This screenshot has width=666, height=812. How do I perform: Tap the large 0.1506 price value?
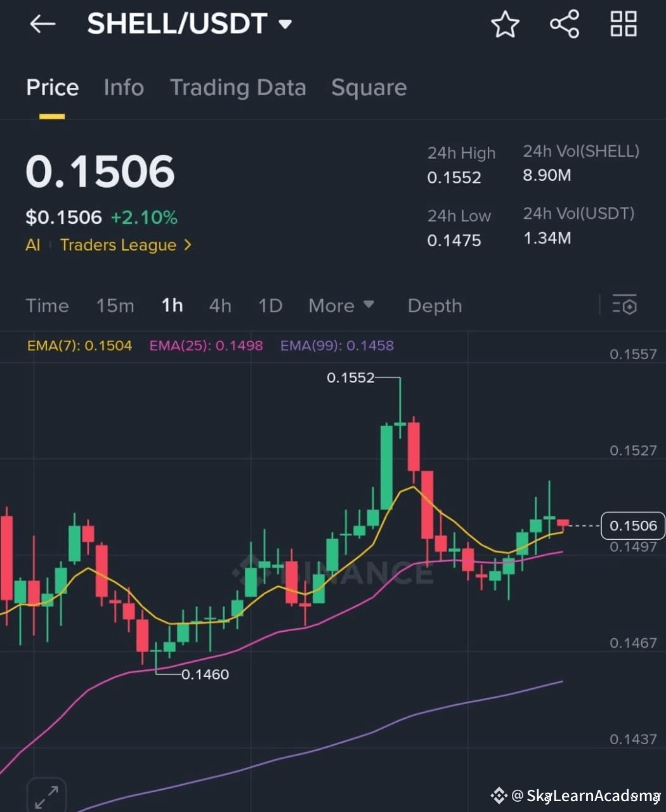pos(100,171)
